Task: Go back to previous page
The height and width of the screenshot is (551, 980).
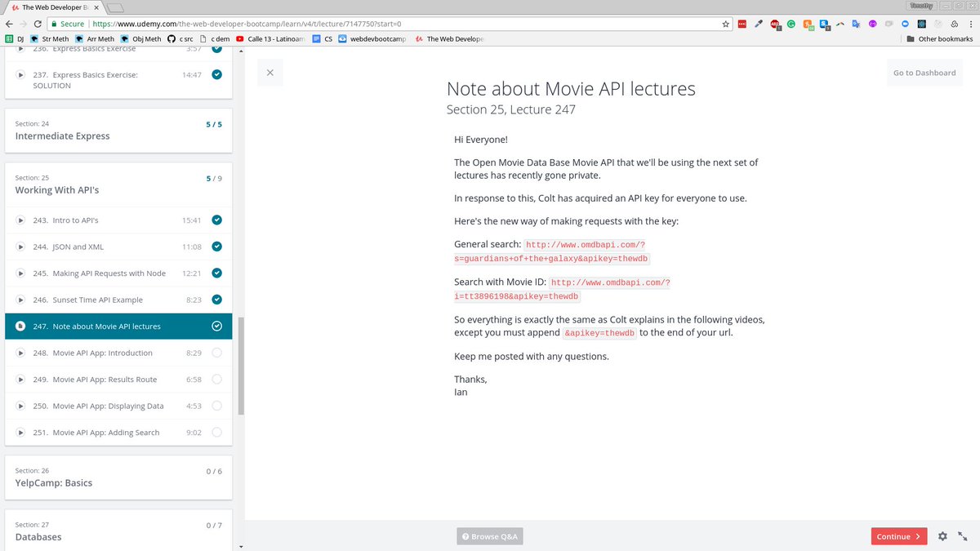Action: pyautogui.click(x=9, y=24)
